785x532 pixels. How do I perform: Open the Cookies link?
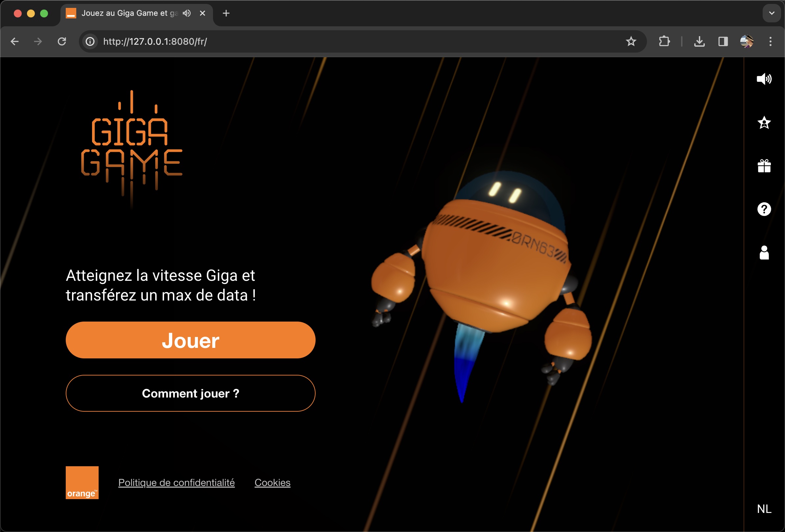[272, 483]
